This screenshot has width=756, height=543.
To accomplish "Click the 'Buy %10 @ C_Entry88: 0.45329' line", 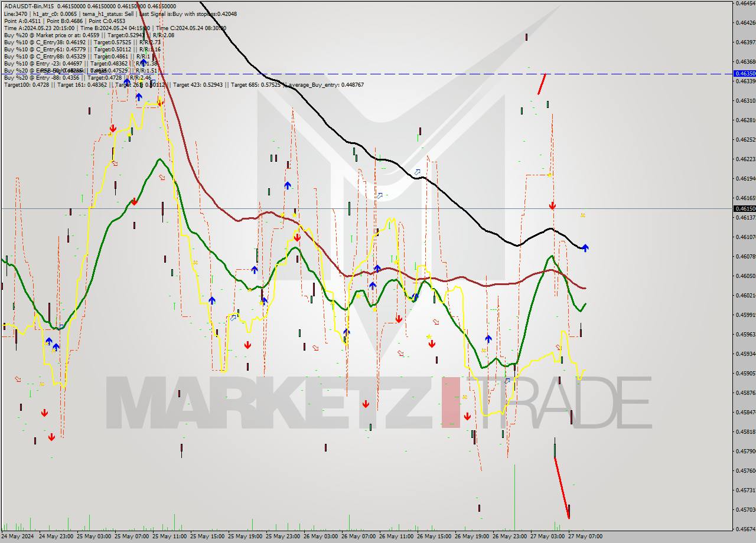I will pyautogui.click(x=79, y=56).
